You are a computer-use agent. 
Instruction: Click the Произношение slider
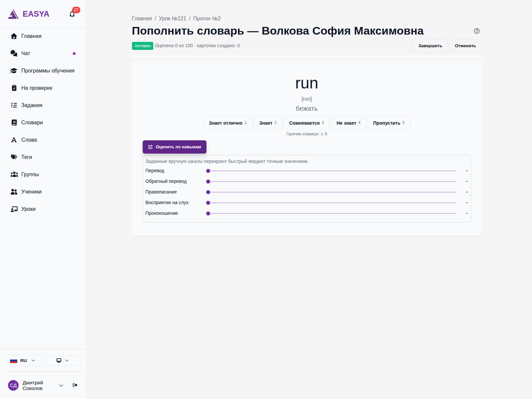[x=332, y=213]
